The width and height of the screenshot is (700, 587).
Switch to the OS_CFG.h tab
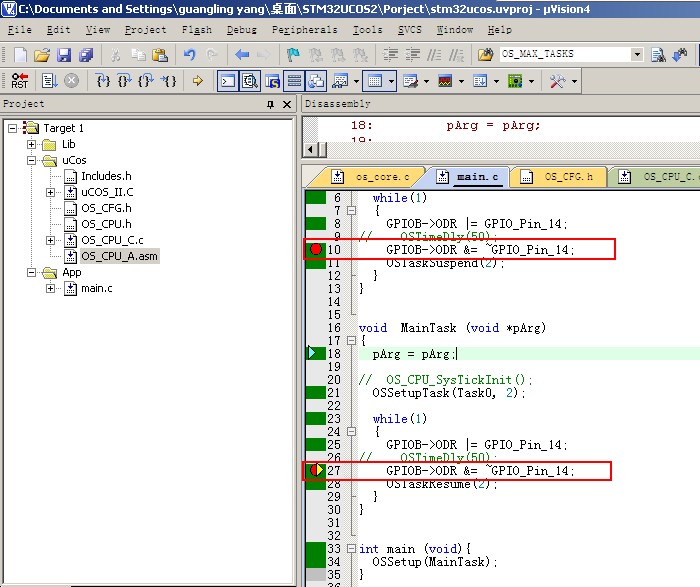[x=568, y=177]
